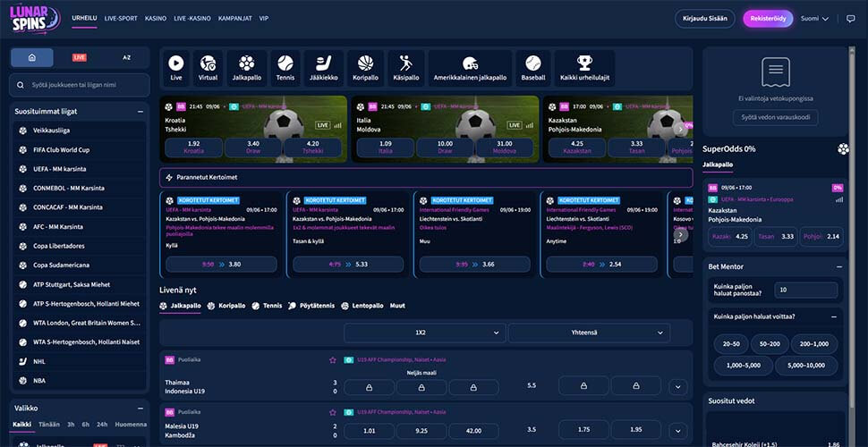Click the search magnifier icon

click(21, 85)
